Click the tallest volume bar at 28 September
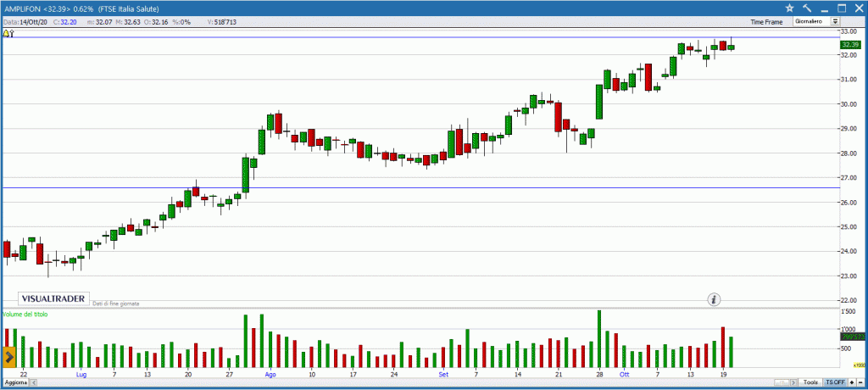Image resolution: width=868 pixels, height=390 pixels. tap(599, 339)
